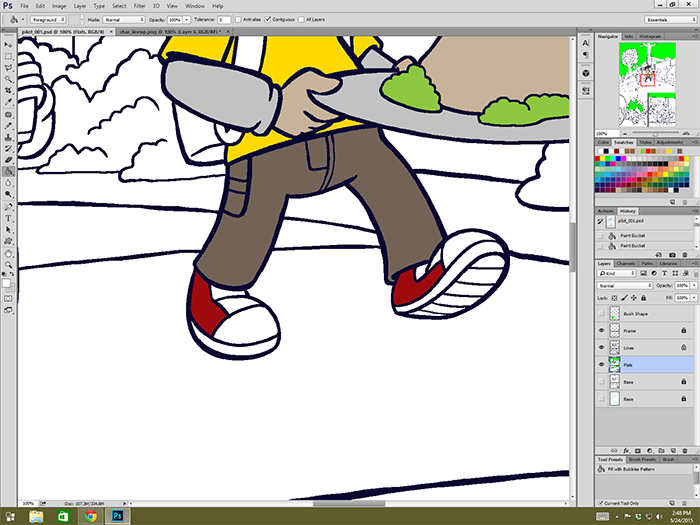The width and height of the screenshot is (700, 525).
Task: Open the Essentials workspace dropdown
Action: point(671,20)
